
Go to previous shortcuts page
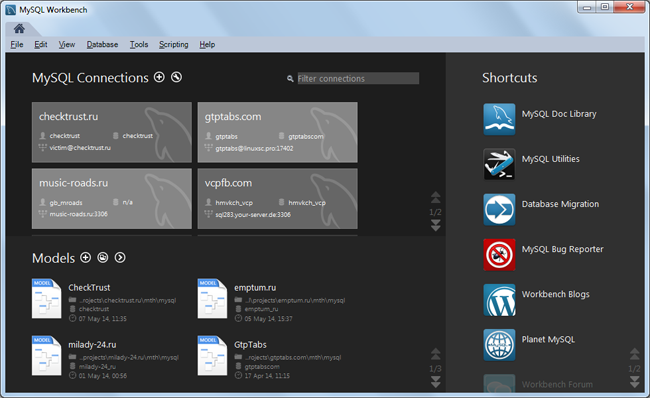click(635, 354)
